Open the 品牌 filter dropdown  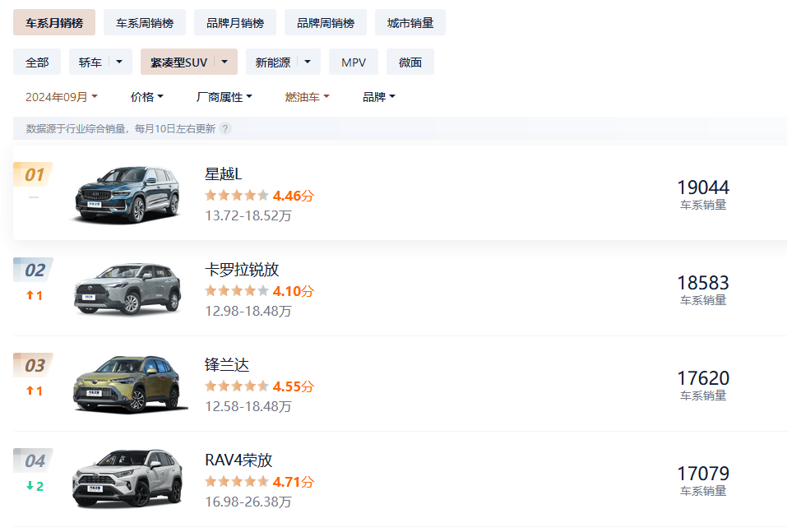coord(379,97)
